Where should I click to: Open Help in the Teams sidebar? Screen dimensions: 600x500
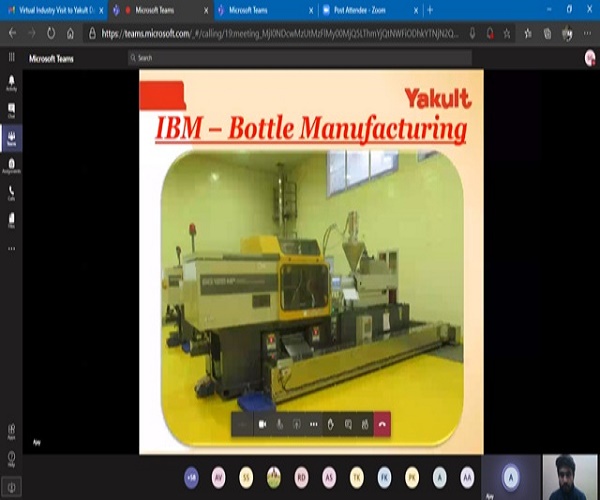tap(11, 459)
